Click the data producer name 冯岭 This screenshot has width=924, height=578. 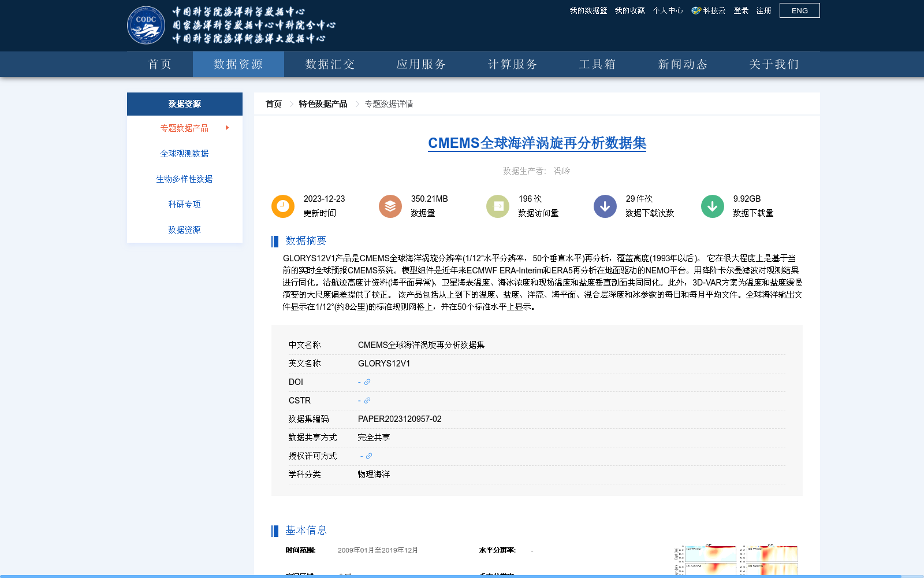(x=562, y=171)
